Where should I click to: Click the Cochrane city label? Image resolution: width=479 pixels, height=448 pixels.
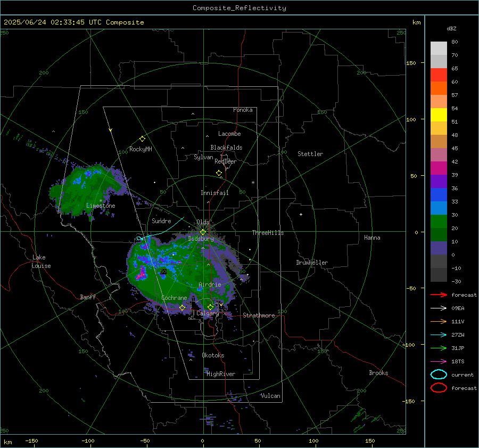click(x=174, y=298)
